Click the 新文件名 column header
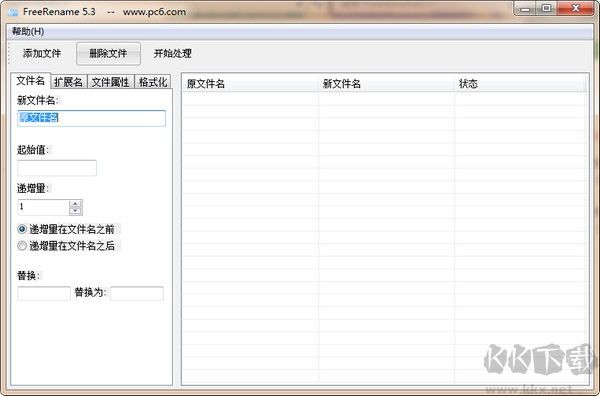 (x=386, y=84)
